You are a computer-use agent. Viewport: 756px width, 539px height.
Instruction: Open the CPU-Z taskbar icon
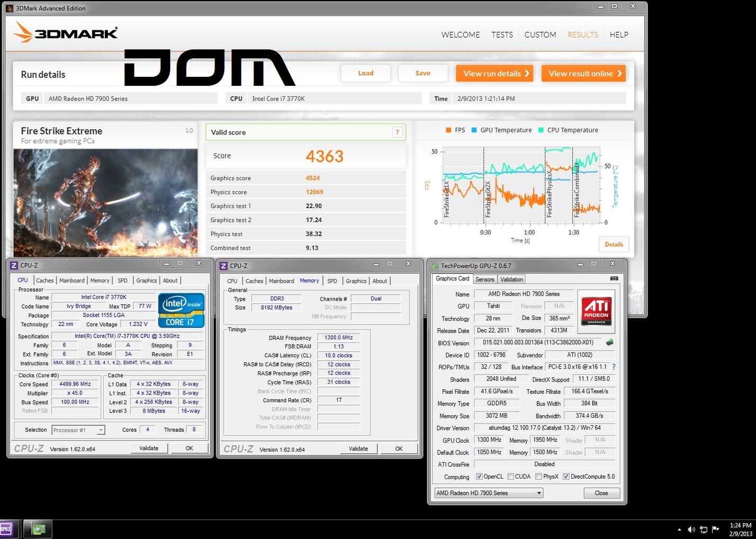pos(7,529)
